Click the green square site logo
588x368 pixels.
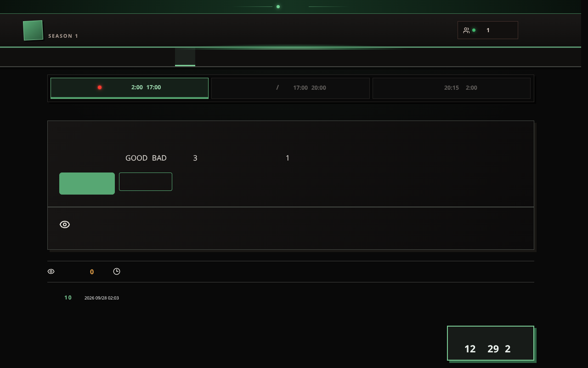coord(33,30)
